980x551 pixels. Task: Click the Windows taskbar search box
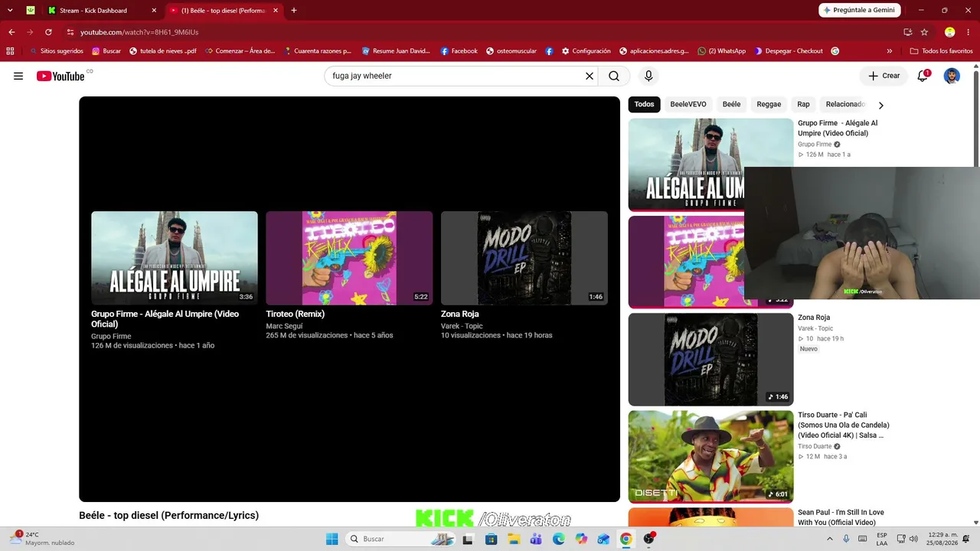[x=398, y=539]
